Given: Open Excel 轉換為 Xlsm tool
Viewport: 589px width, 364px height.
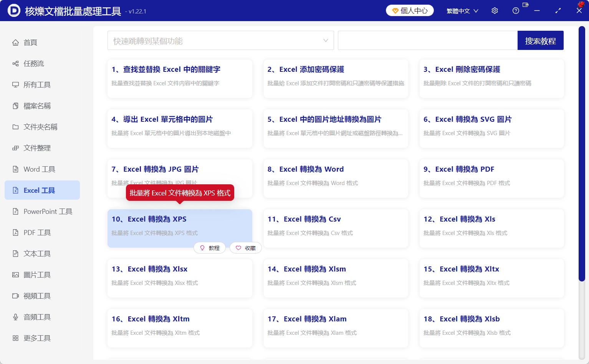Looking at the screenshot, I should [x=336, y=278].
